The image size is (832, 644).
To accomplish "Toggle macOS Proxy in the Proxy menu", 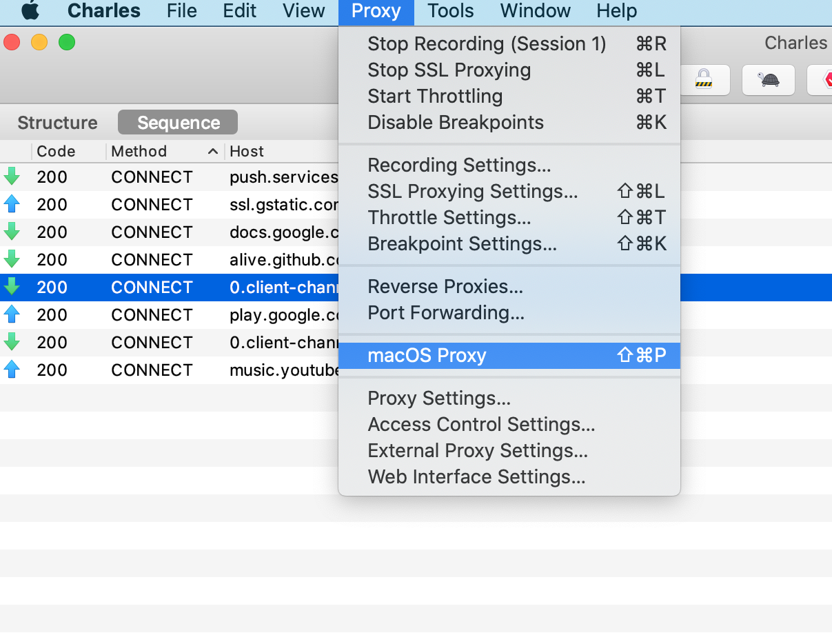I will [x=427, y=355].
